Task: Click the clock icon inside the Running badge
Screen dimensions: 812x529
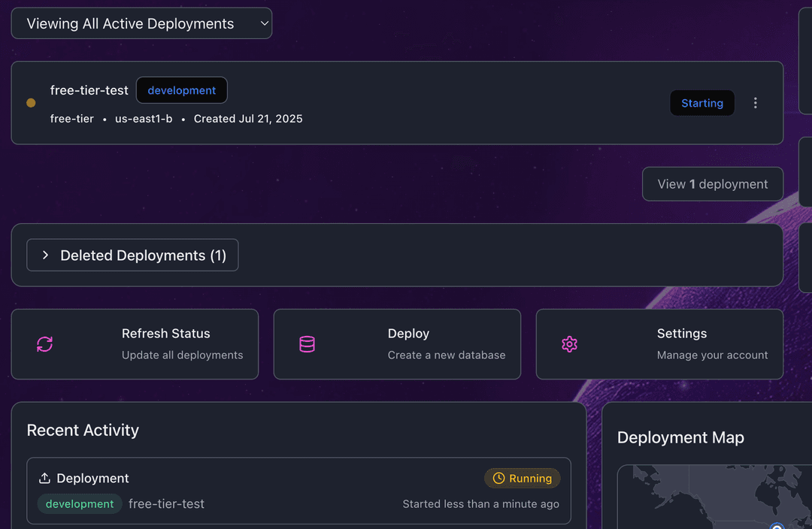Action: point(498,478)
